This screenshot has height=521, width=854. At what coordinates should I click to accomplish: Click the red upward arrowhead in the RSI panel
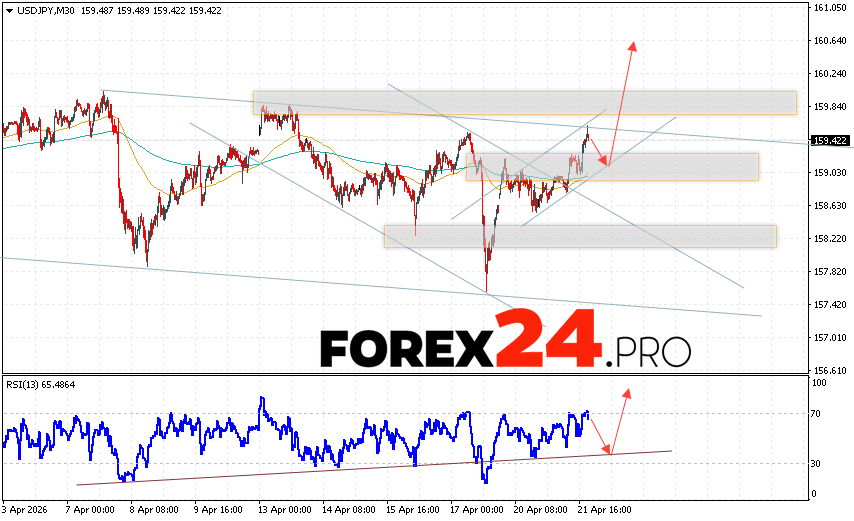(627, 392)
